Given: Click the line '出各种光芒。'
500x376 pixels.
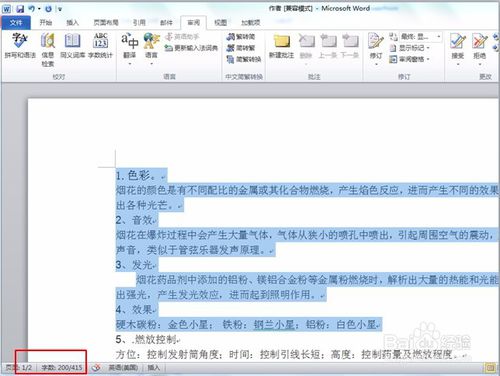Looking at the screenshot, I should [x=145, y=205].
